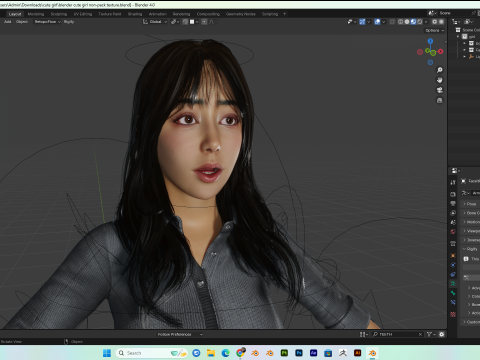Image resolution: width=480 pixels, height=360 pixels.
Task: Switch to wireframe viewport shading
Action: pos(401,22)
